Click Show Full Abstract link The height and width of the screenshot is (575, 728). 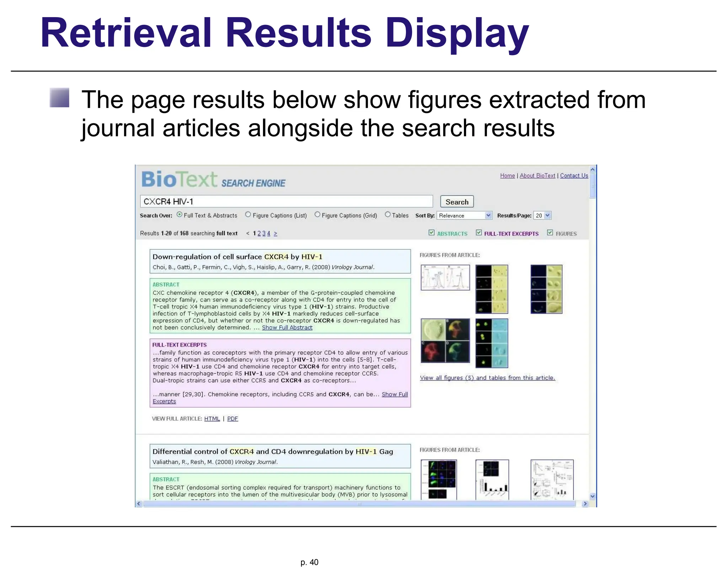click(287, 328)
